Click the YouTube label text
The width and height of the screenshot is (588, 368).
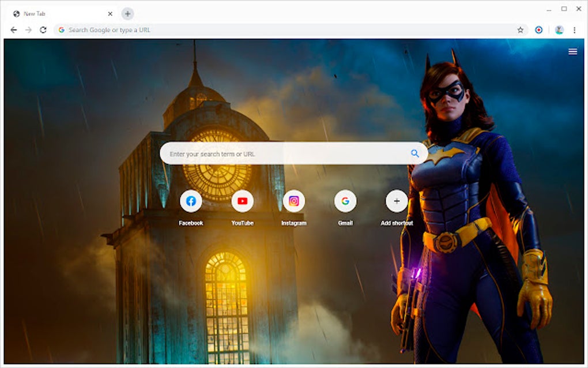click(x=242, y=223)
